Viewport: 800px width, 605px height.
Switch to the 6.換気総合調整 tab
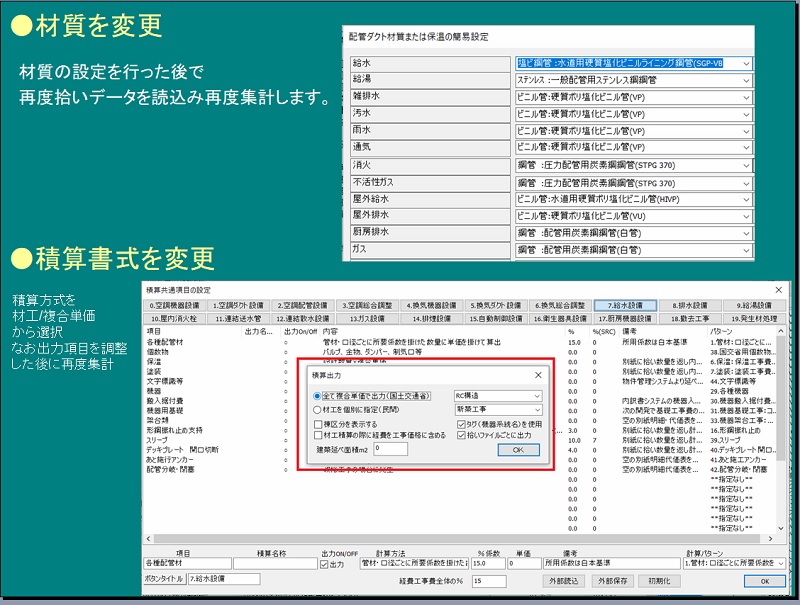560,306
